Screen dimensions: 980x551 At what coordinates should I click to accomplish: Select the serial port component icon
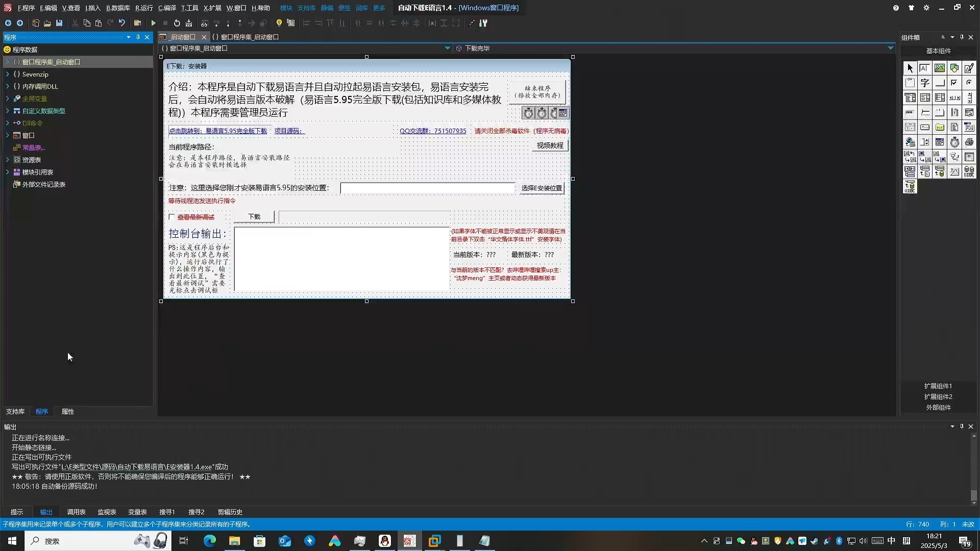[x=954, y=157]
